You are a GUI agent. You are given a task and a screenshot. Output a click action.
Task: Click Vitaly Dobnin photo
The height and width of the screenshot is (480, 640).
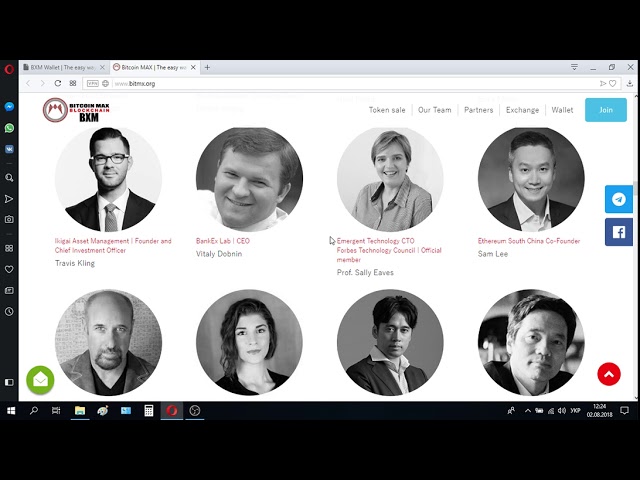[249, 179]
